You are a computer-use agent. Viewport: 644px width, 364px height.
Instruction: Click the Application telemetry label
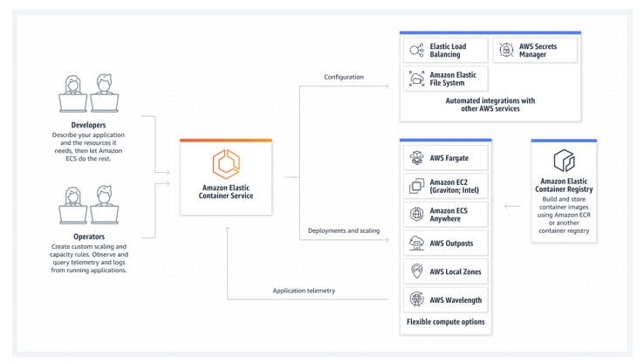[304, 291]
